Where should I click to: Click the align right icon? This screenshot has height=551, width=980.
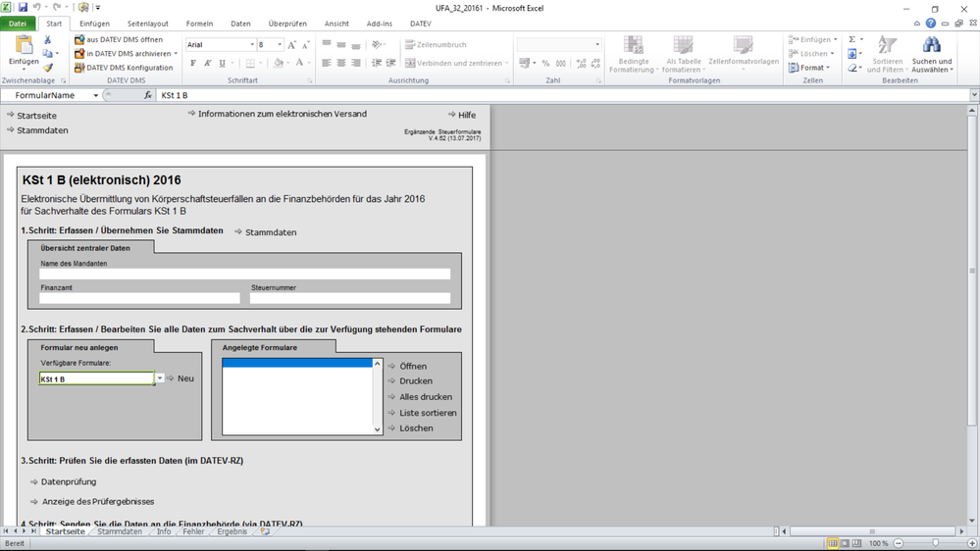[x=356, y=63]
